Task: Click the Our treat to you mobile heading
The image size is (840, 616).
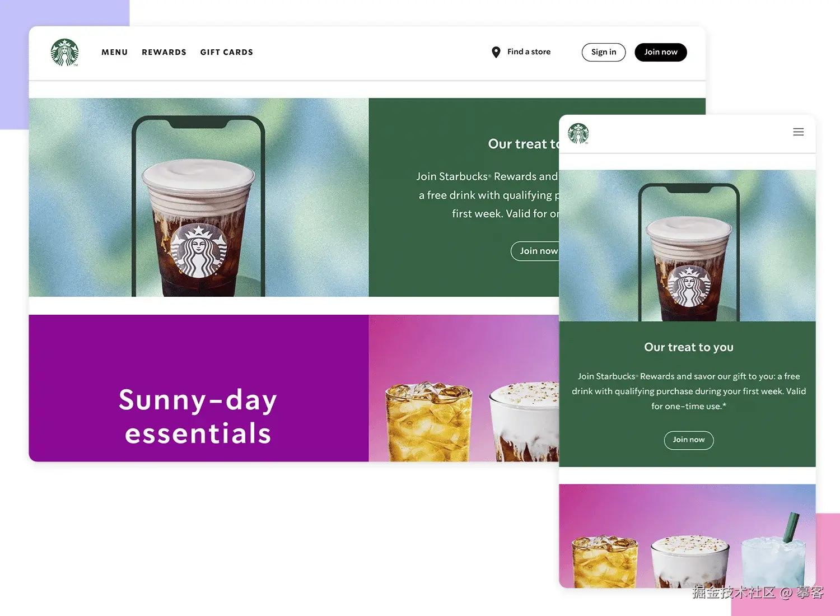Action: point(689,347)
